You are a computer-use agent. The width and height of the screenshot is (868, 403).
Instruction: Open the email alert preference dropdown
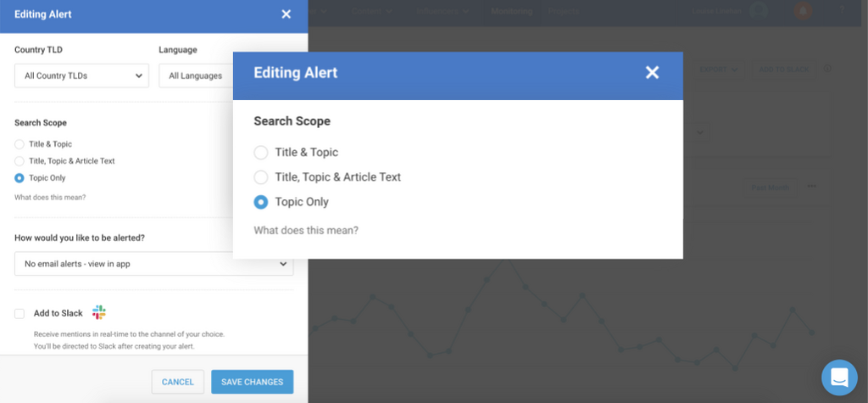[x=153, y=264]
